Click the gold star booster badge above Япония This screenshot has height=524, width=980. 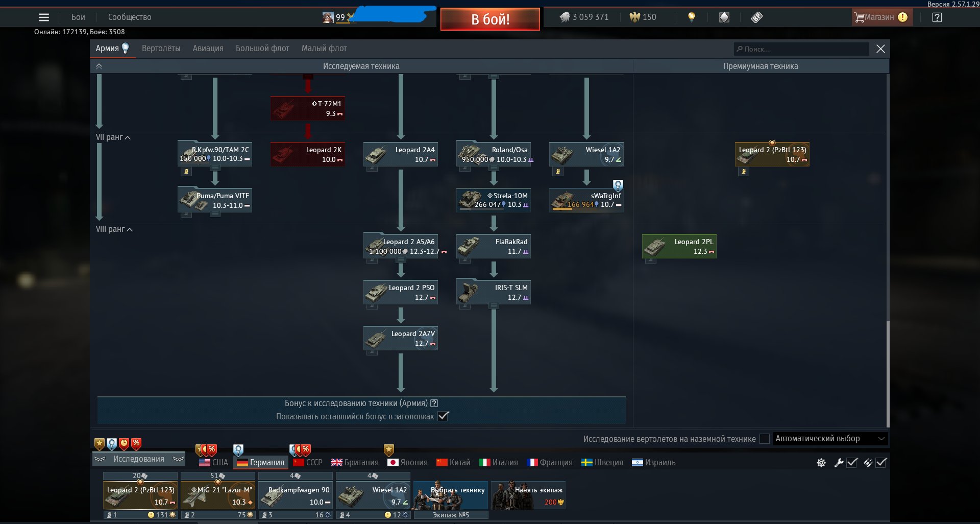point(389,450)
